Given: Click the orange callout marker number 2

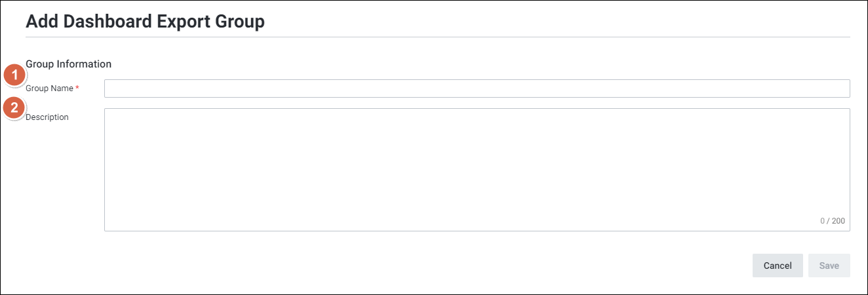Looking at the screenshot, I should (14, 108).
